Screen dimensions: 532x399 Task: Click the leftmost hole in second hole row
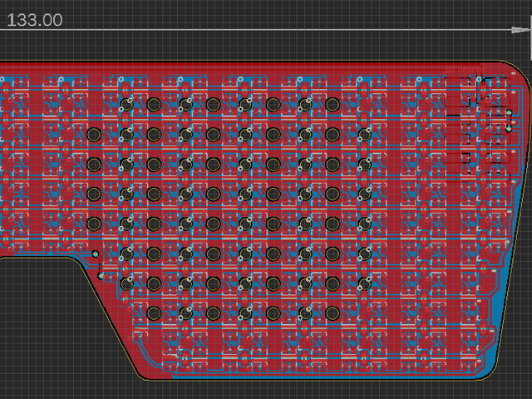93,134
